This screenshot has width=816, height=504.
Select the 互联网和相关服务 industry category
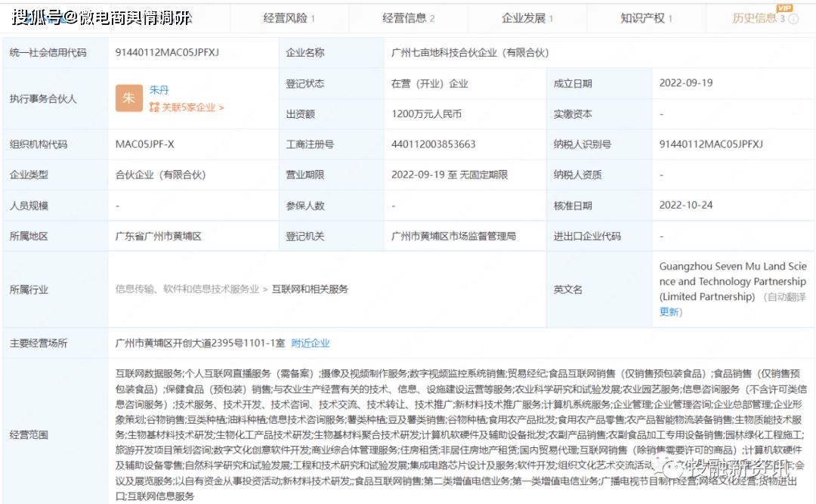310,289
